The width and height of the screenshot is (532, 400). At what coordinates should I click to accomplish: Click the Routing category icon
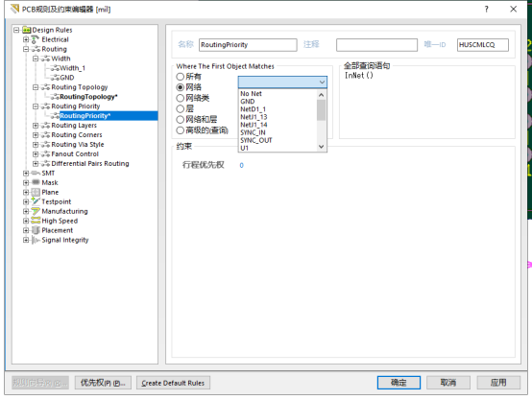[36, 49]
